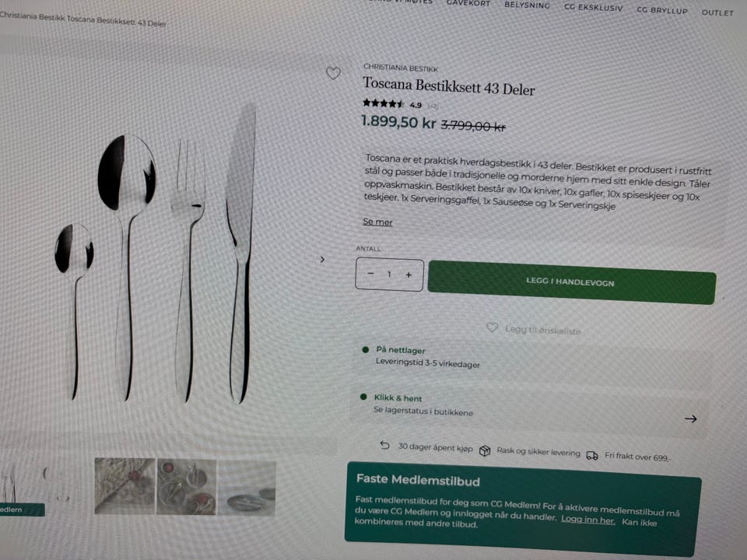Click the Logg inn her link
This screenshot has width=747, height=560.
pyautogui.click(x=588, y=520)
